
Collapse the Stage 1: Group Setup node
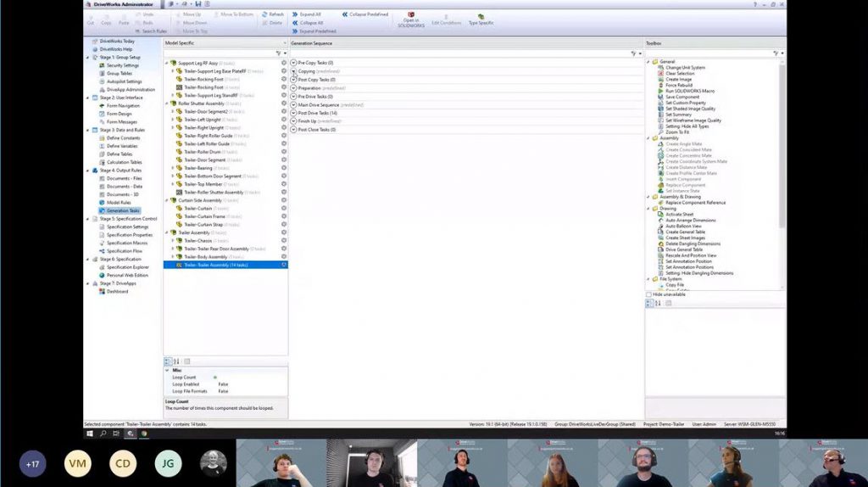tap(87, 57)
